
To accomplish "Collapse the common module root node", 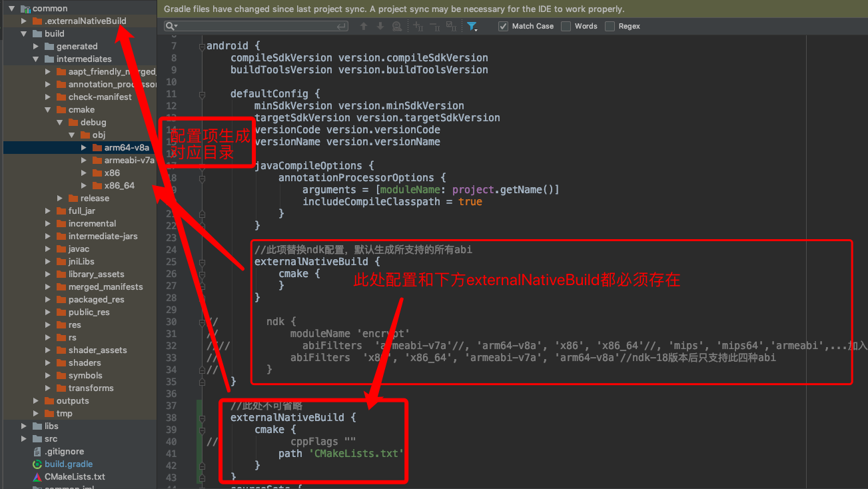I will [11, 8].
